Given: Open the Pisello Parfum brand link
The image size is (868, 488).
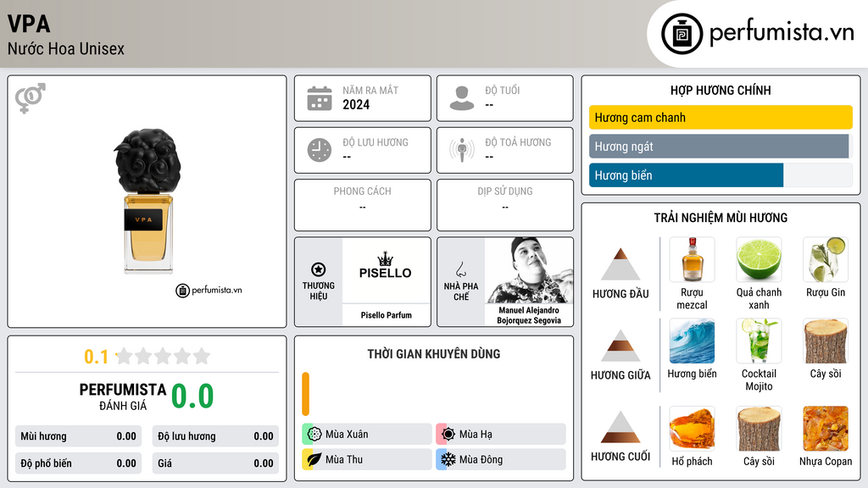Looking at the screenshot, I should [386, 315].
